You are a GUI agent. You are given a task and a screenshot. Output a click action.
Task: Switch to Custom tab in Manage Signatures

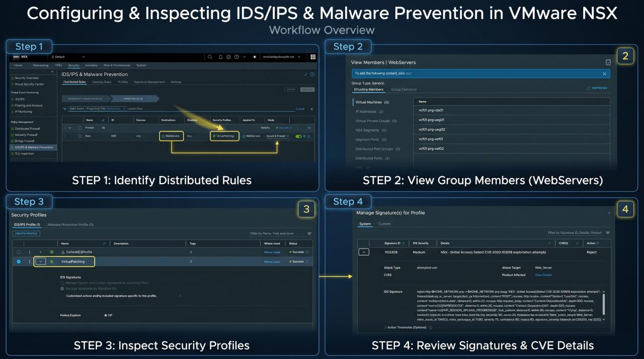coord(384,224)
